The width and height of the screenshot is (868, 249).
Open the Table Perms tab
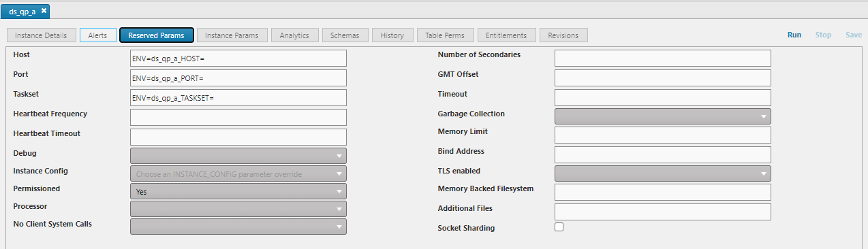pos(445,35)
